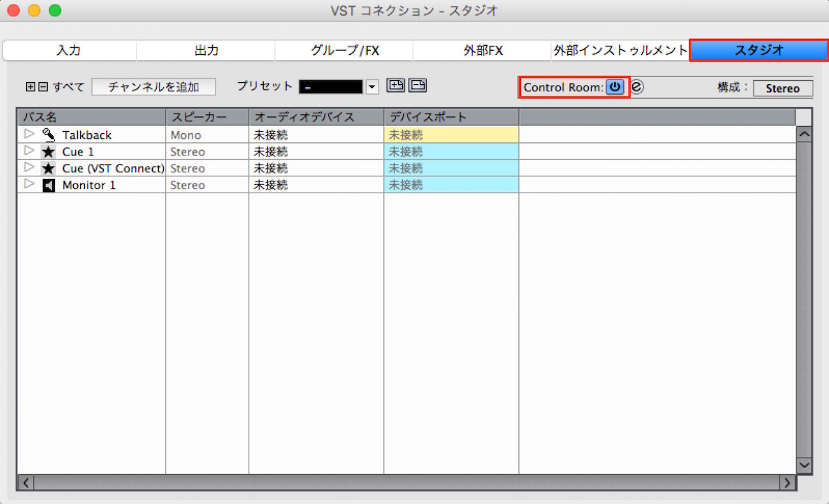829x504 pixels.
Task: Select the Talkback bus name
Action: pos(87,135)
